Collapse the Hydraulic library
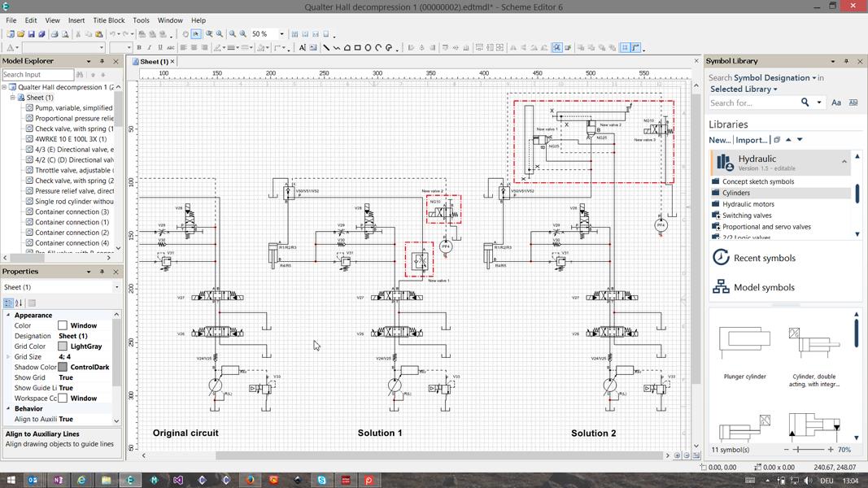Image resolution: width=868 pixels, height=488 pixels. pos(844,162)
